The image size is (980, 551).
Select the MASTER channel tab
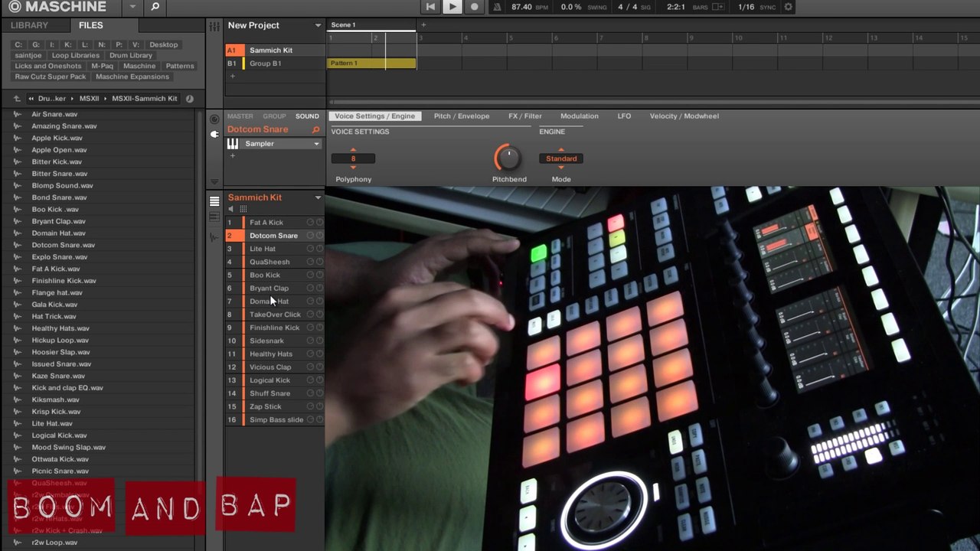pyautogui.click(x=240, y=116)
